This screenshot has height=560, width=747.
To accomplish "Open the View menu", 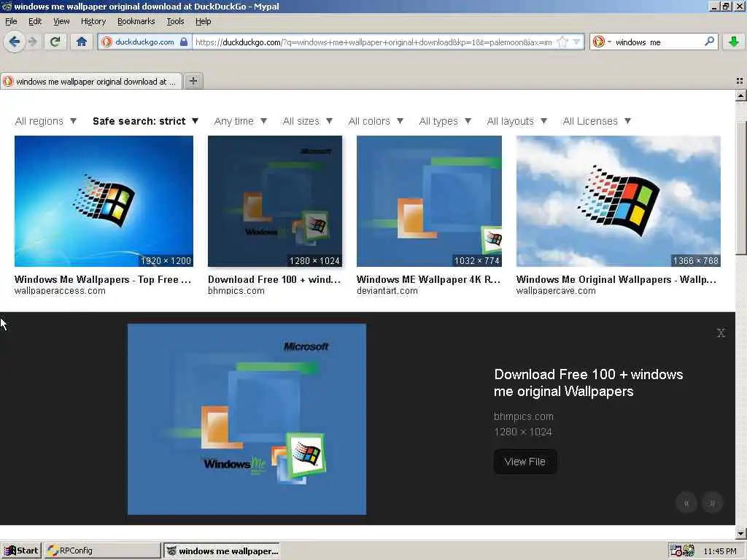I will 61,21.
